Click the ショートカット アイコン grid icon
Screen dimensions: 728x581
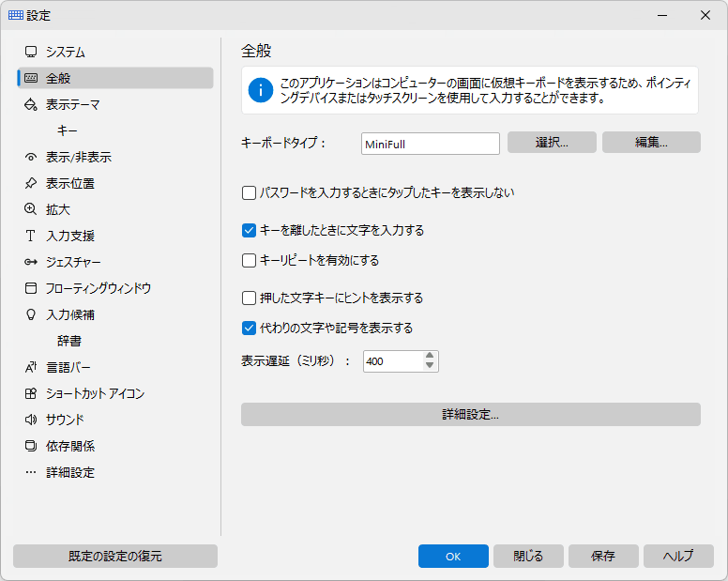[x=31, y=394]
